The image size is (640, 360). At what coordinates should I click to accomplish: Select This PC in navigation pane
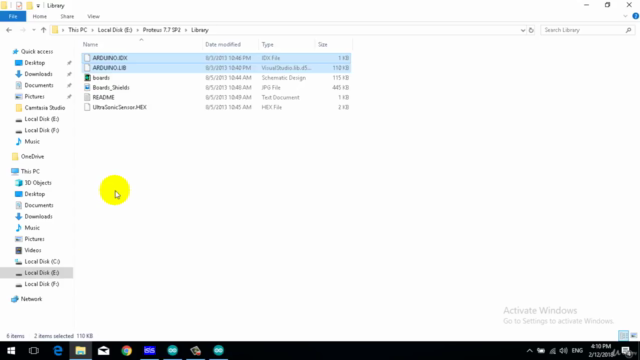coord(30,171)
